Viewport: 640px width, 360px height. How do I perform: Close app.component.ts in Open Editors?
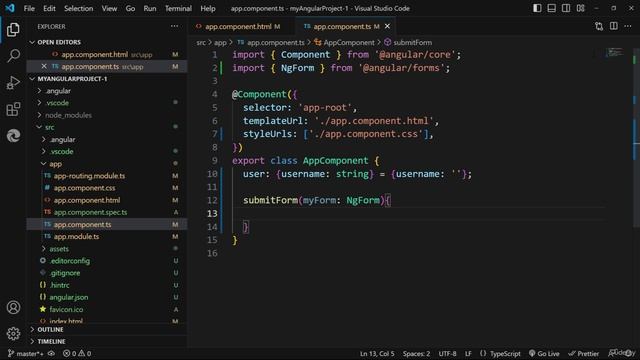(x=44, y=66)
